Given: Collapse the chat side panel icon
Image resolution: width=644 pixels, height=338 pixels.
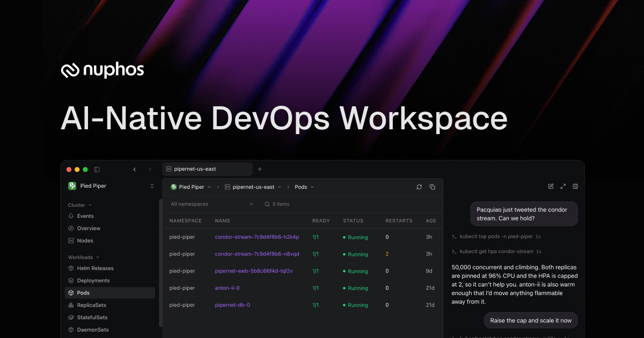Looking at the screenshot, I should point(575,186).
